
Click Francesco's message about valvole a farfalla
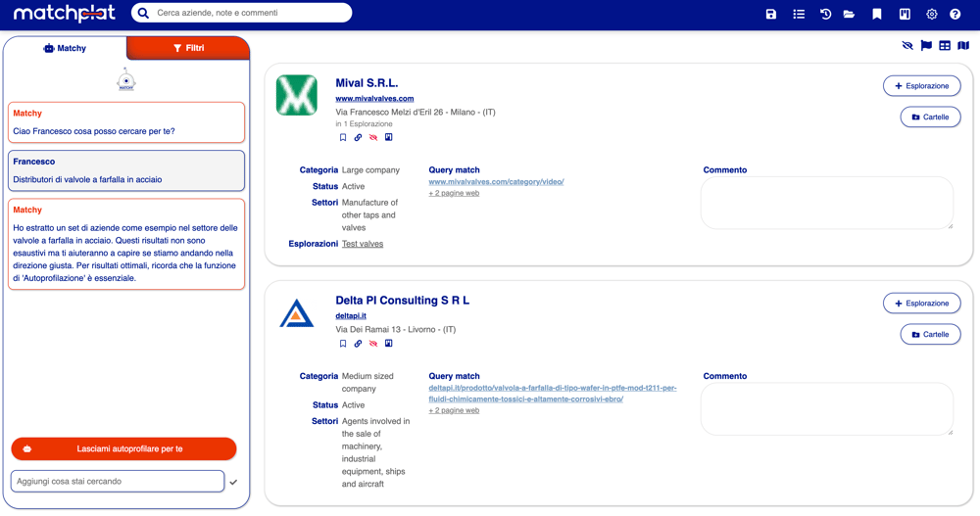126,170
